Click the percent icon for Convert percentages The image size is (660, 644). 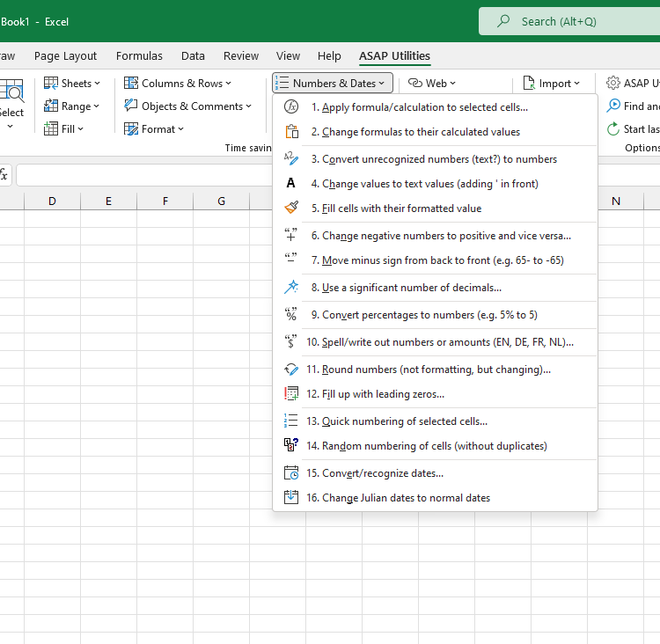pos(291,314)
